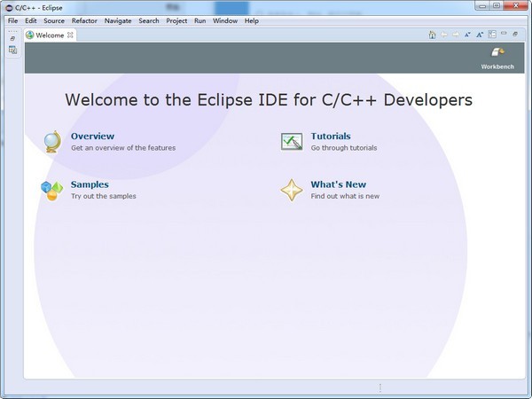Click the What's New star icon
This screenshot has height=399, width=532.
(292, 190)
